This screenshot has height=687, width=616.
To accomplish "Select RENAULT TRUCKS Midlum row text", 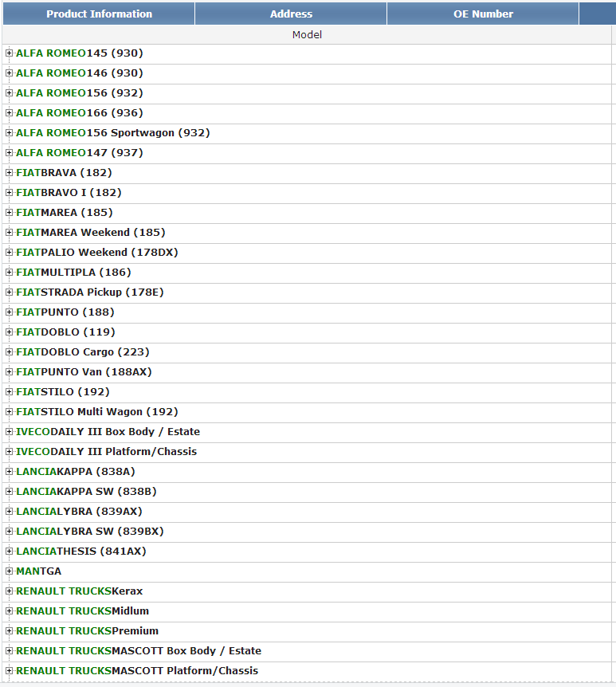I will pos(82,611).
